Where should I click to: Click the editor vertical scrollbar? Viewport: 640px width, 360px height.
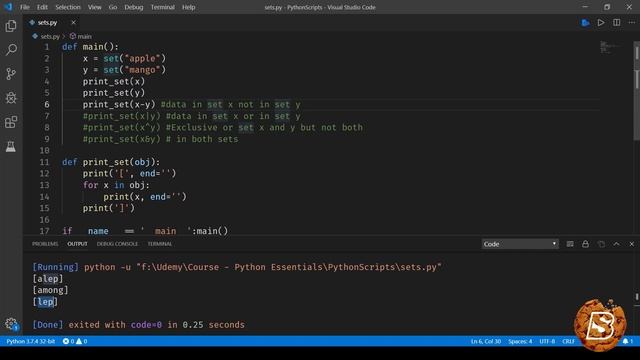pos(636,91)
